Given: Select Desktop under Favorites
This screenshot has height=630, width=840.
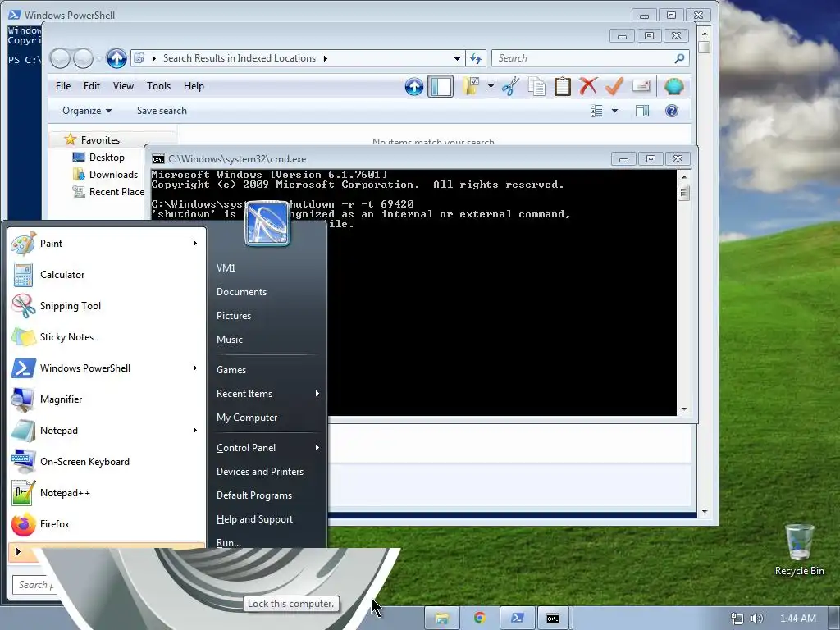Looking at the screenshot, I should point(107,157).
